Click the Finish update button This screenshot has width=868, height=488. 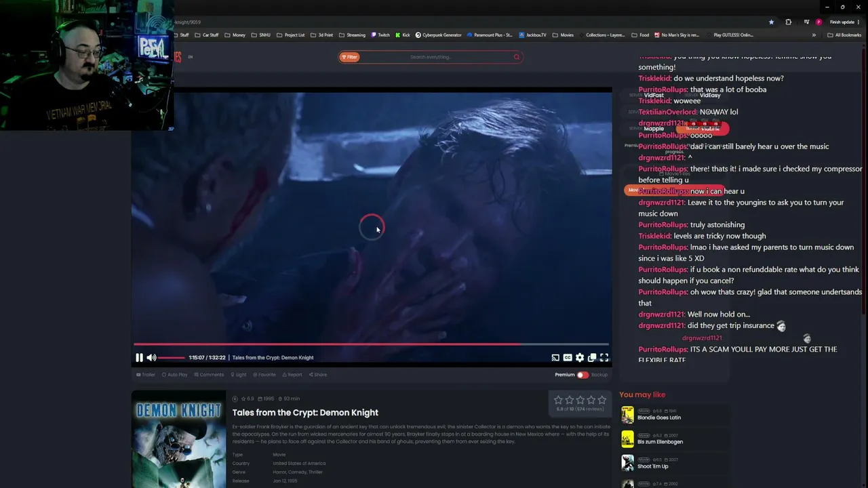pos(844,22)
